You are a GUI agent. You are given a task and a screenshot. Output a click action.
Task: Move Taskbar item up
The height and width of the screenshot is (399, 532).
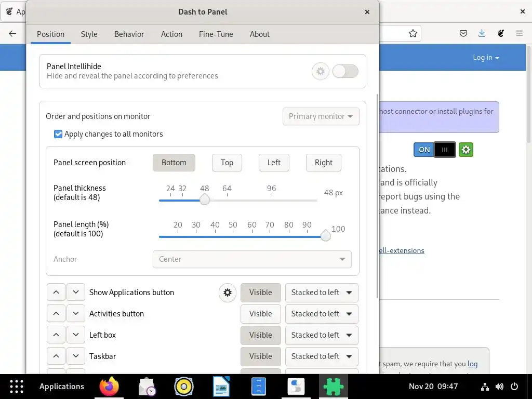56,356
